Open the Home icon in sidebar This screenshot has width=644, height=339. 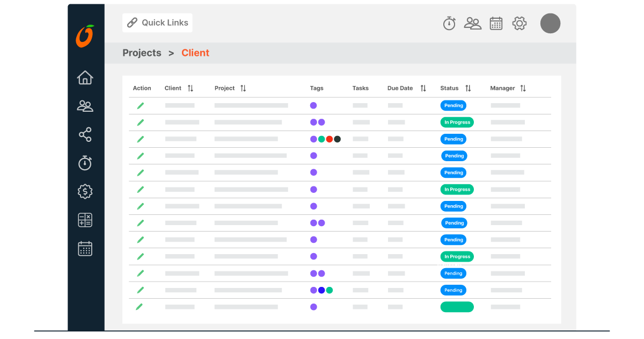(x=85, y=77)
